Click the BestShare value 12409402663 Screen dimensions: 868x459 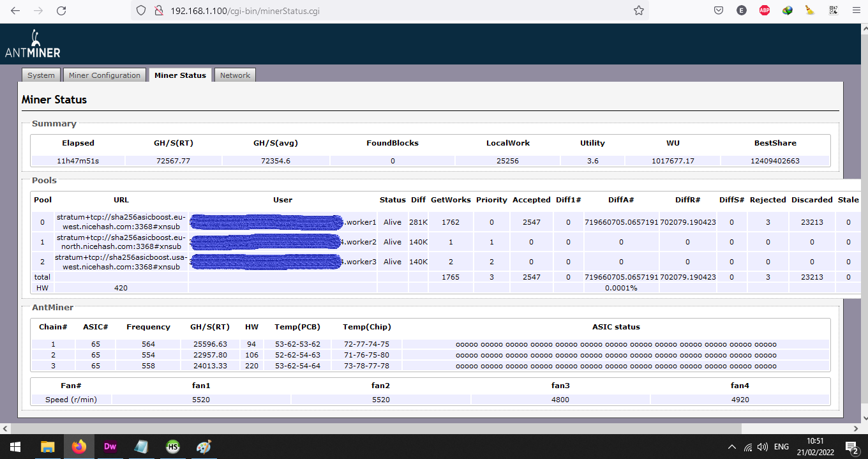[x=775, y=161]
